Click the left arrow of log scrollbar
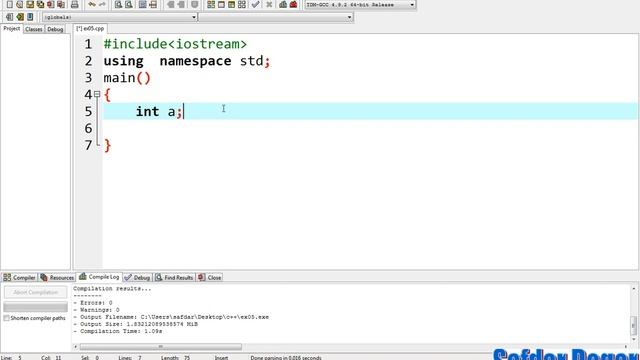Viewport: 640px width, 360px height. 76,347
